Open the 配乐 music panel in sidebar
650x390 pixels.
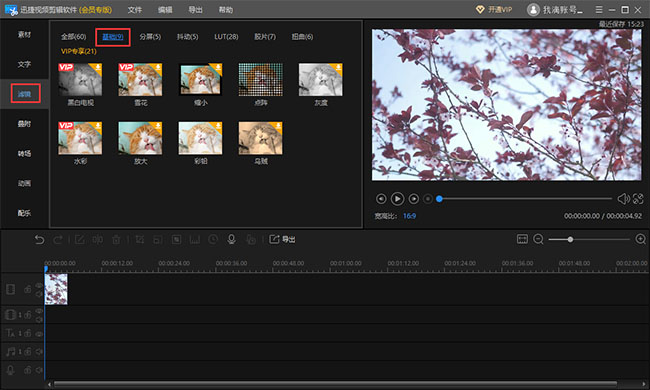pyautogui.click(x=24, y=213)
